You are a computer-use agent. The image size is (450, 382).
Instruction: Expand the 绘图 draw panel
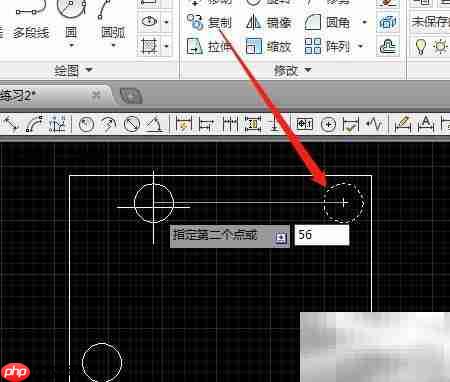(73, 70)
